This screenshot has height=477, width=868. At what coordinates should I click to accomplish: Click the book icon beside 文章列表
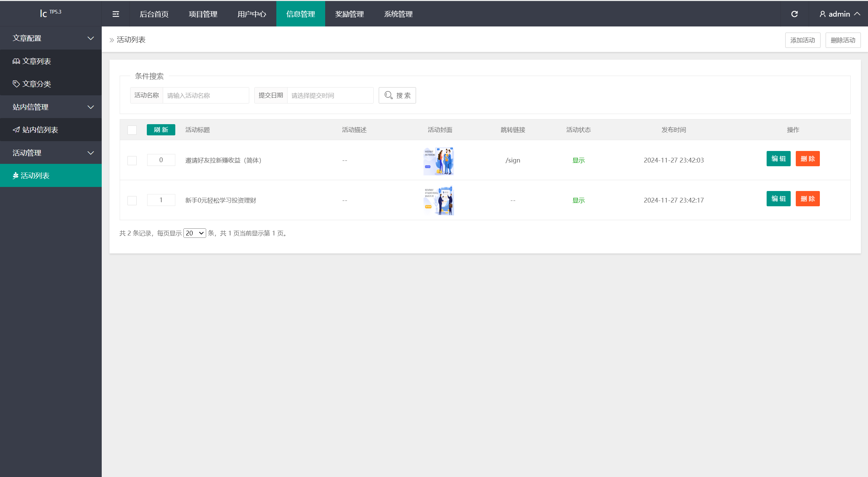pos(16,61)
